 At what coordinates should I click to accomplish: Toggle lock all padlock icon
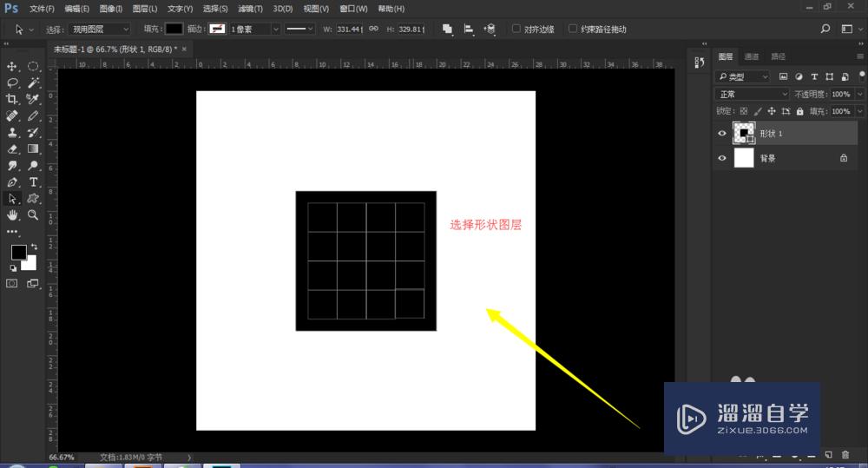point(800,111)
